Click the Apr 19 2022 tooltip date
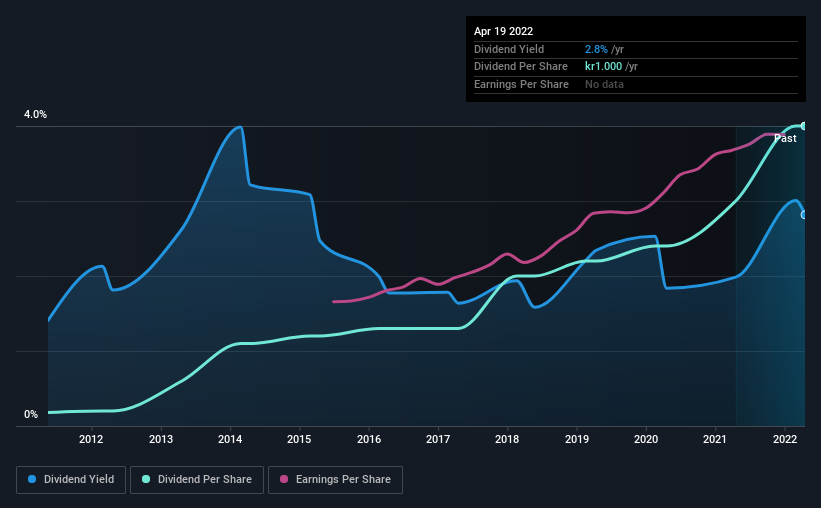 pyautogui.click(x=503, y=31)
